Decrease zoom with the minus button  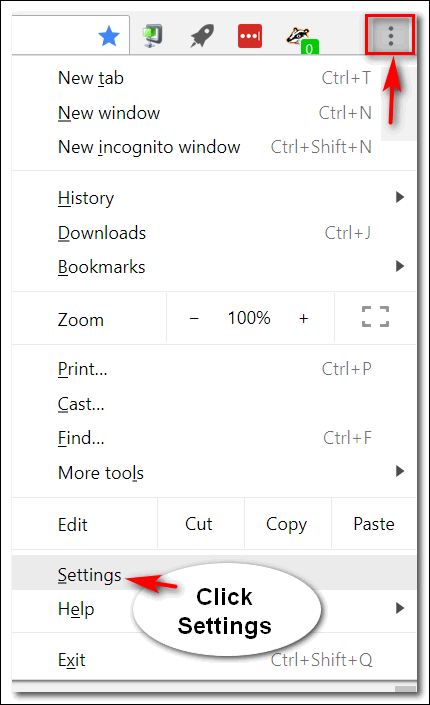click(194, 318)
